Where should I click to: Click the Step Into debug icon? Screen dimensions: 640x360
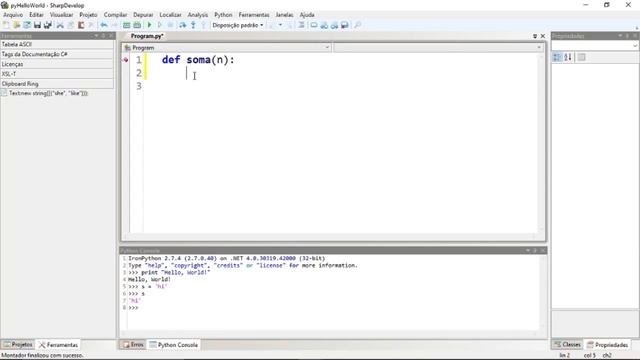pos(193,25)
